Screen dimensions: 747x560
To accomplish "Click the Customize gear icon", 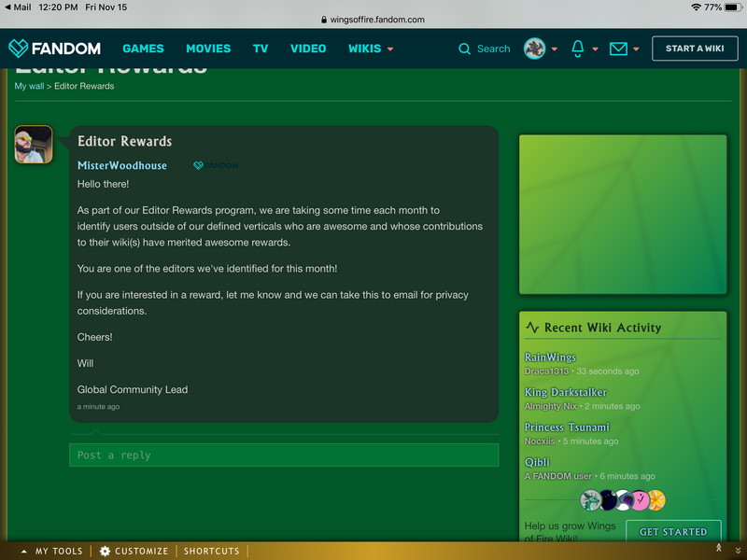I will click(x=106, y=551).
